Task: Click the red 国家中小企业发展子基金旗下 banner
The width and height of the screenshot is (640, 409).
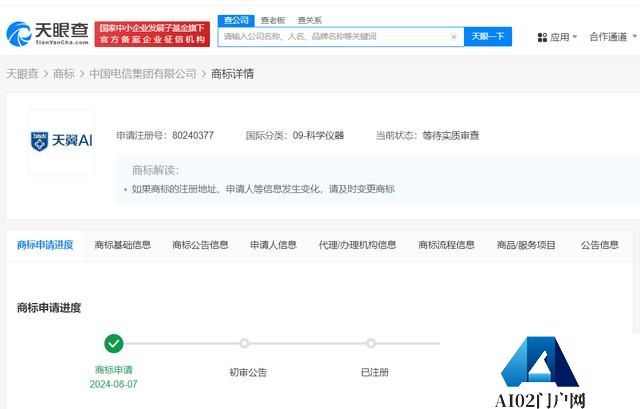Action: [152, 34]
